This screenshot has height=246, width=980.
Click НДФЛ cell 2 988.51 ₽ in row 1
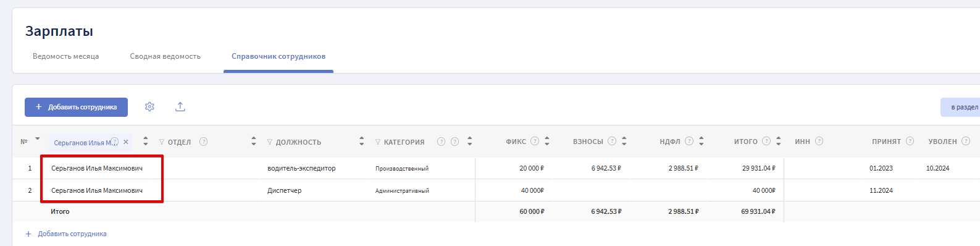click(x=684, y=168)
